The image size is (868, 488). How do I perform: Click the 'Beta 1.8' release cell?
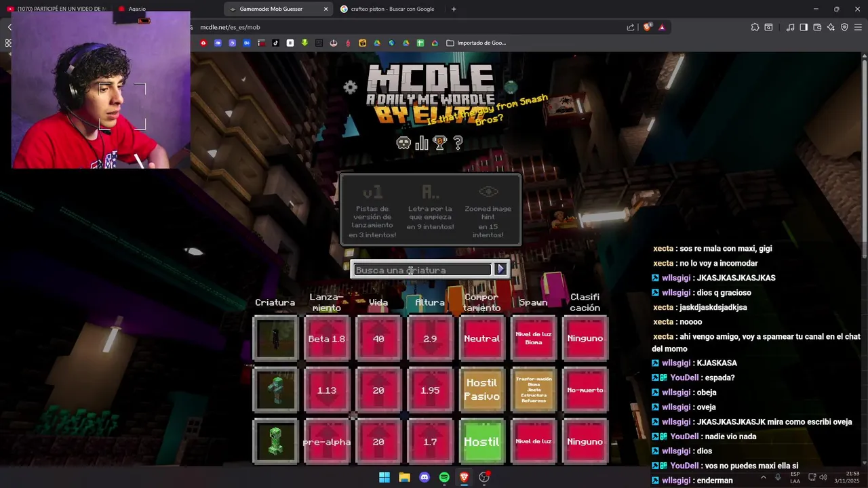[x=327, y=338]
